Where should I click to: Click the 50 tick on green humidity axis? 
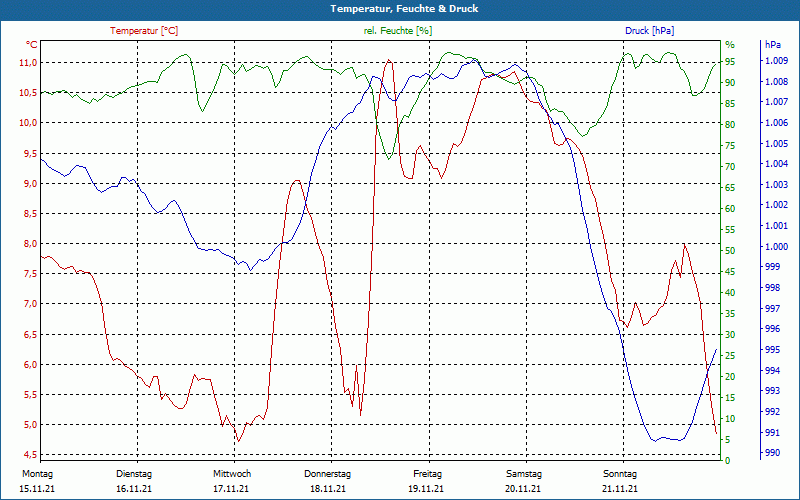tap(730, 251)
